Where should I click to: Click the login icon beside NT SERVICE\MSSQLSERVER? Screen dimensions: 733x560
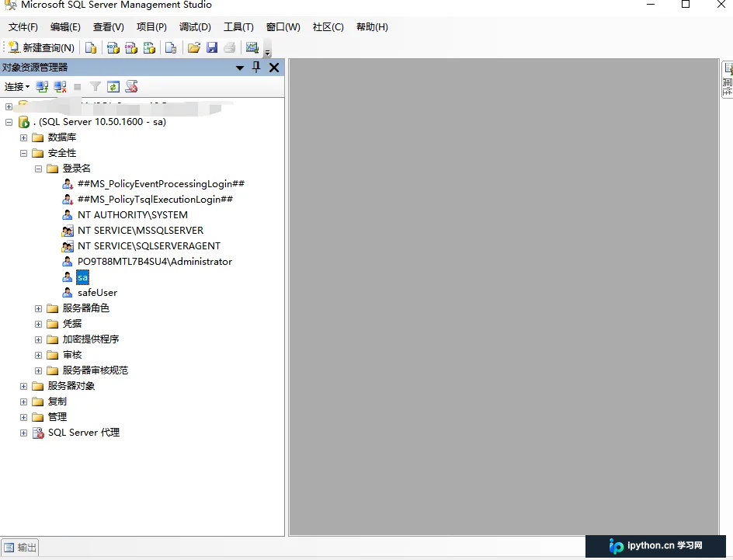(68, 231)
